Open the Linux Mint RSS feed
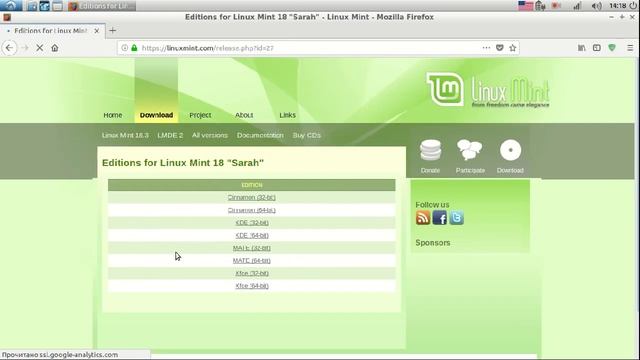Image resolution: width=640 pixels, height=360 pixels. 423,218
